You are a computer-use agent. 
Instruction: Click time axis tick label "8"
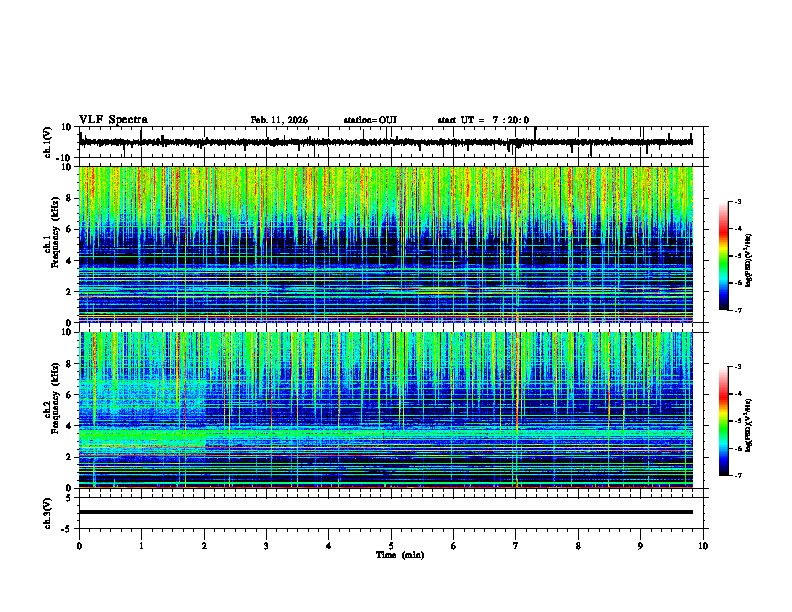coord(578,546)
